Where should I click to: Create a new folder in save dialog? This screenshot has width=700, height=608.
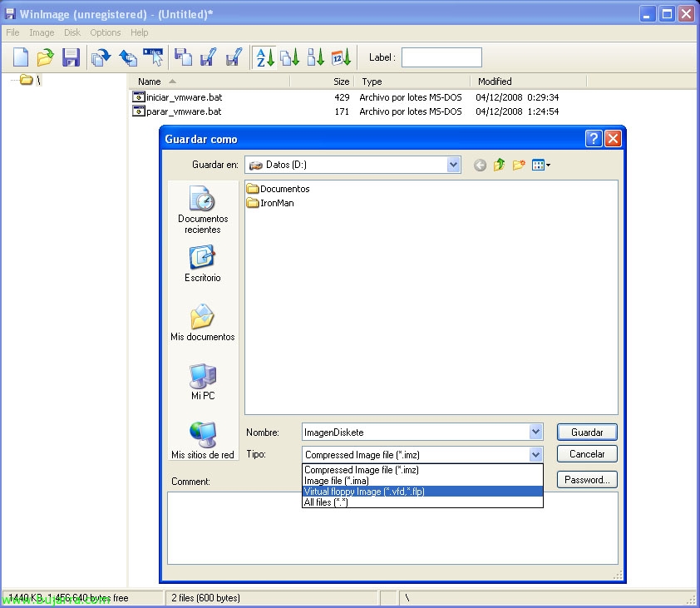519,166
